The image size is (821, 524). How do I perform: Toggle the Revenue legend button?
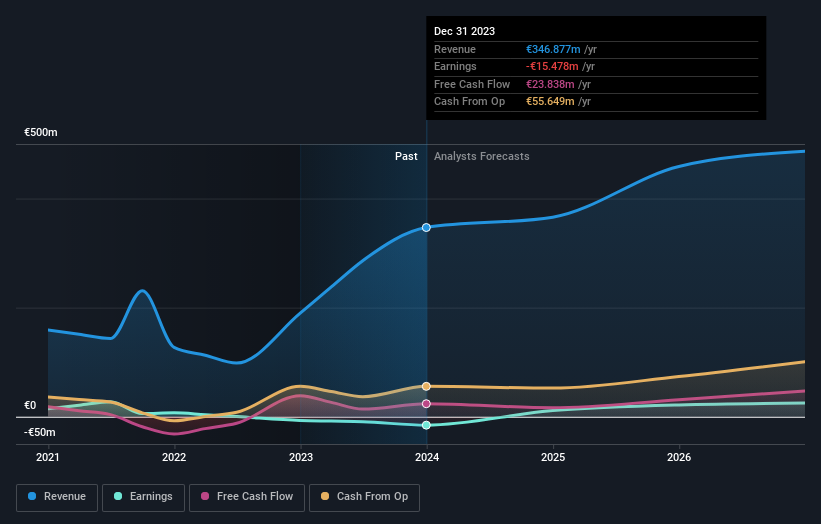pyautogui.click(x=57, y=497)
